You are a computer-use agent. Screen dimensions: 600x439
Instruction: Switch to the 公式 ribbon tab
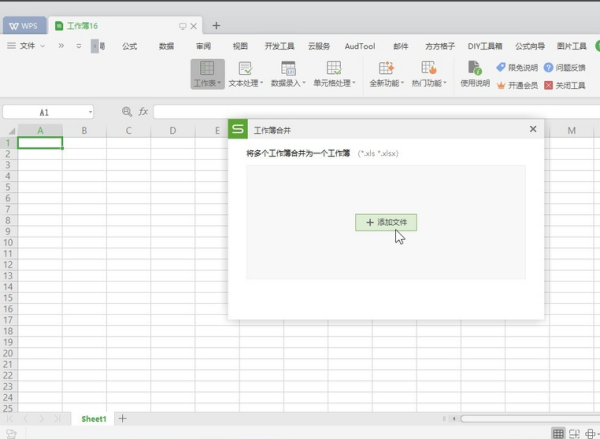point(129,46)
